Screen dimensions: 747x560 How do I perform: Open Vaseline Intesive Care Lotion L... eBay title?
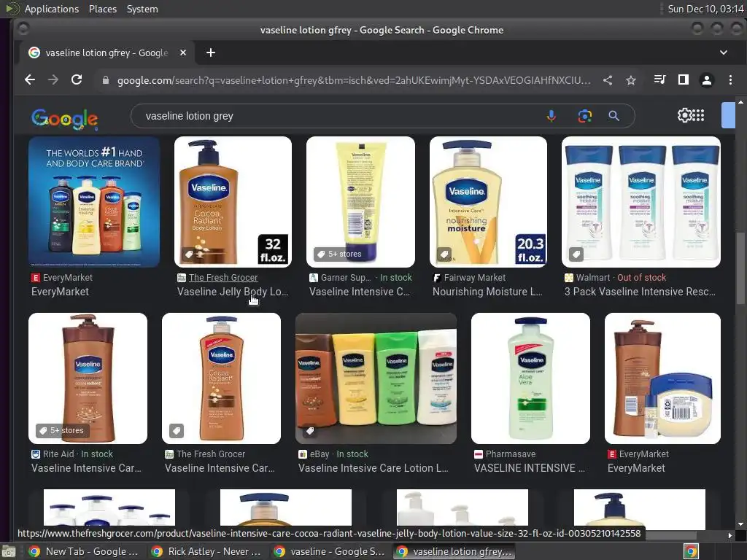coord(373,468)
